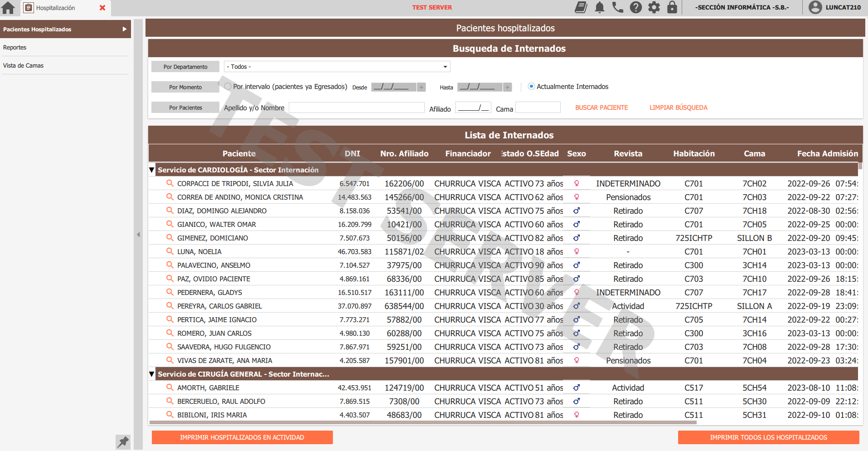View details magnifier for LUNA, NOELIA
Screen dimensions: 868x451
coord(170,251)
